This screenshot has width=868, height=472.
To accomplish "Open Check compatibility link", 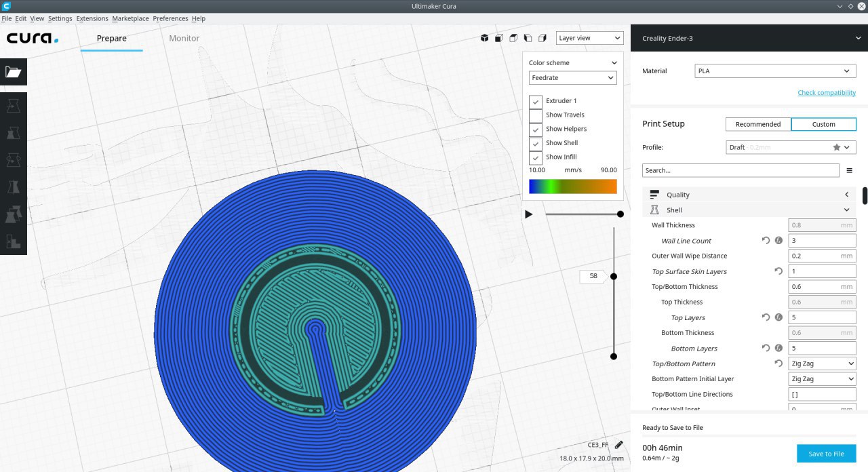I will [827, 93].
